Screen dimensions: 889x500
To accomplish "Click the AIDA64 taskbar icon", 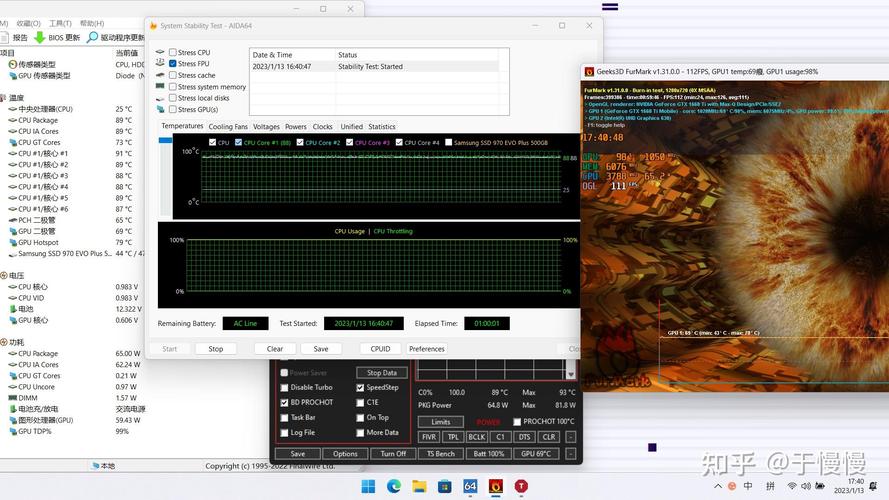I will pyautogui.click(x=470, y=486).
